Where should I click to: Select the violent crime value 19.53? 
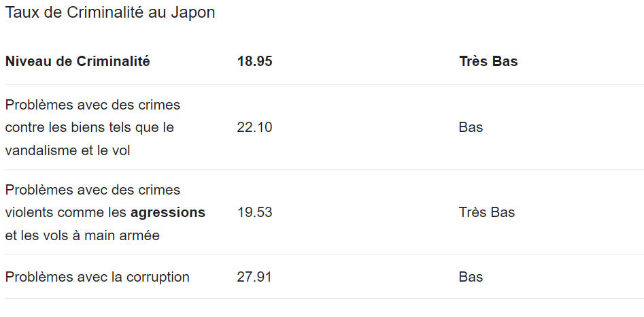point(254,212)
